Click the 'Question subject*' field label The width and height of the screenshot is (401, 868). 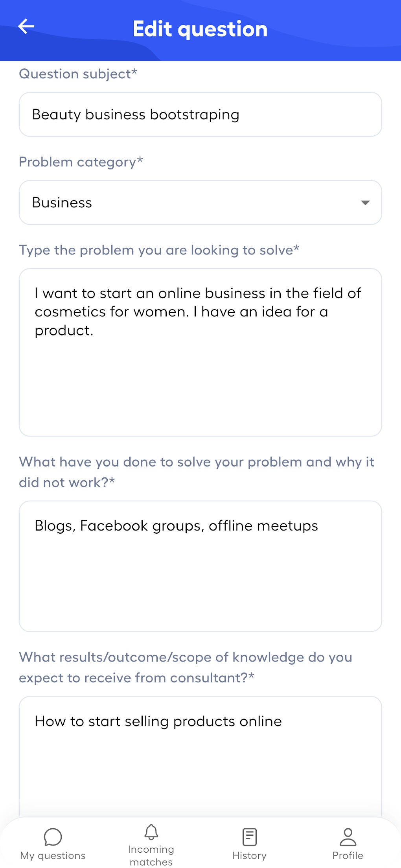[x=78, y=74]
